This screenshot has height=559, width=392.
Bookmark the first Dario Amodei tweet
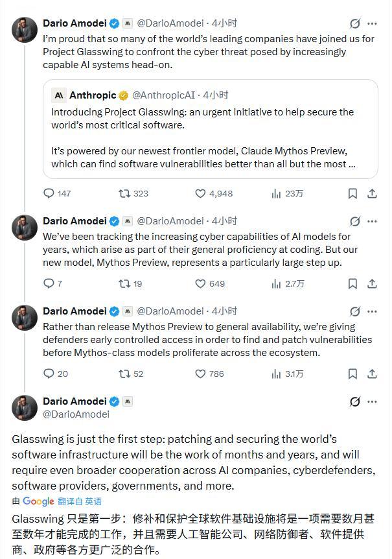(x=352, y=193)
